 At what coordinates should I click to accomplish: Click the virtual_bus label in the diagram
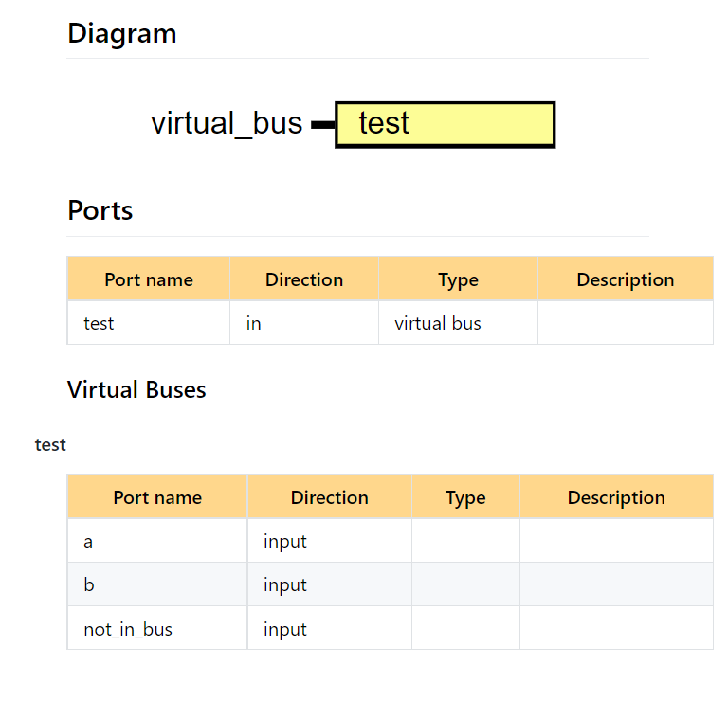(227, 123)
